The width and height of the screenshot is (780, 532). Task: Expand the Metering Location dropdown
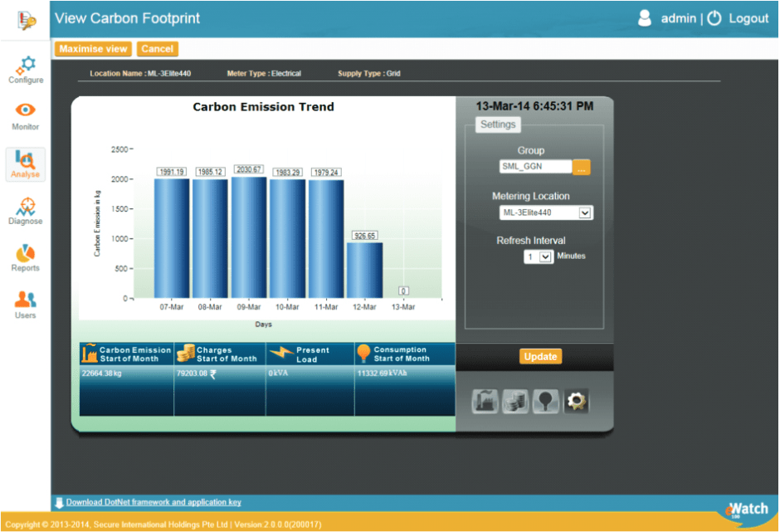tap(585, 213)
